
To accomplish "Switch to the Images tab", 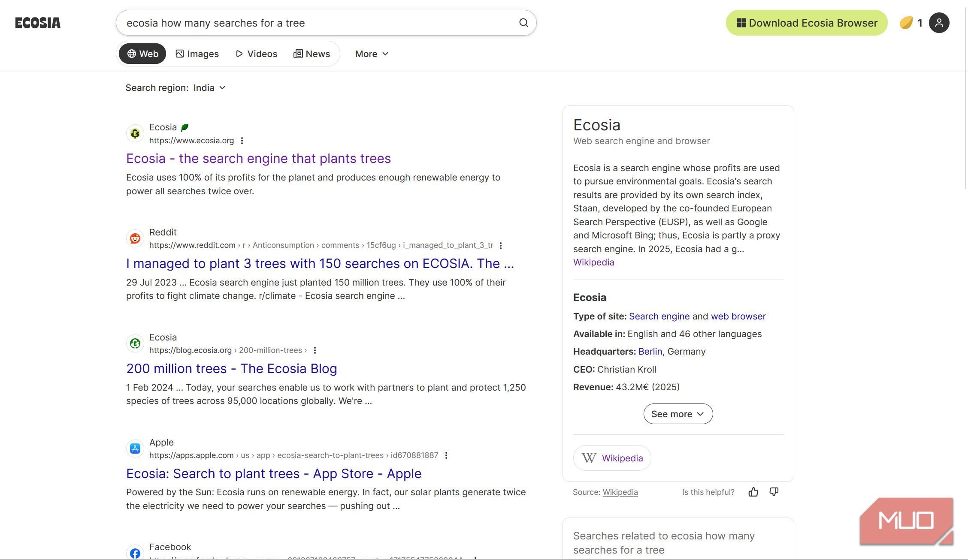I will click(197, 54).
